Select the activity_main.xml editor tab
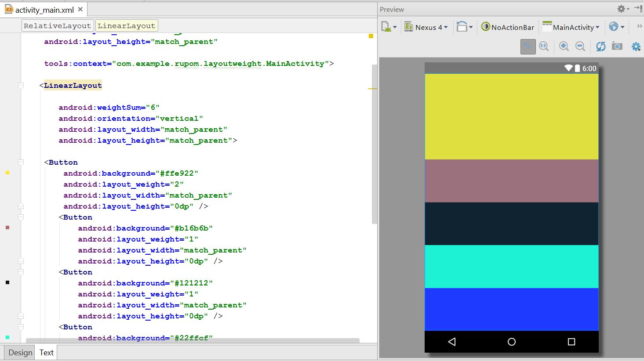The height and width of the screenshot is (361, 644). pyautogui.click(x=44, y=10)
